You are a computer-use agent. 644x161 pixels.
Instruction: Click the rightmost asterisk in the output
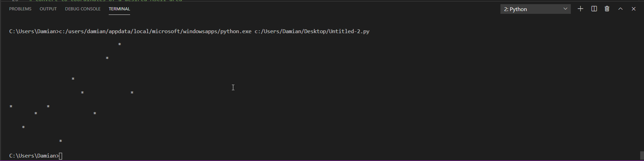(132, 93)
